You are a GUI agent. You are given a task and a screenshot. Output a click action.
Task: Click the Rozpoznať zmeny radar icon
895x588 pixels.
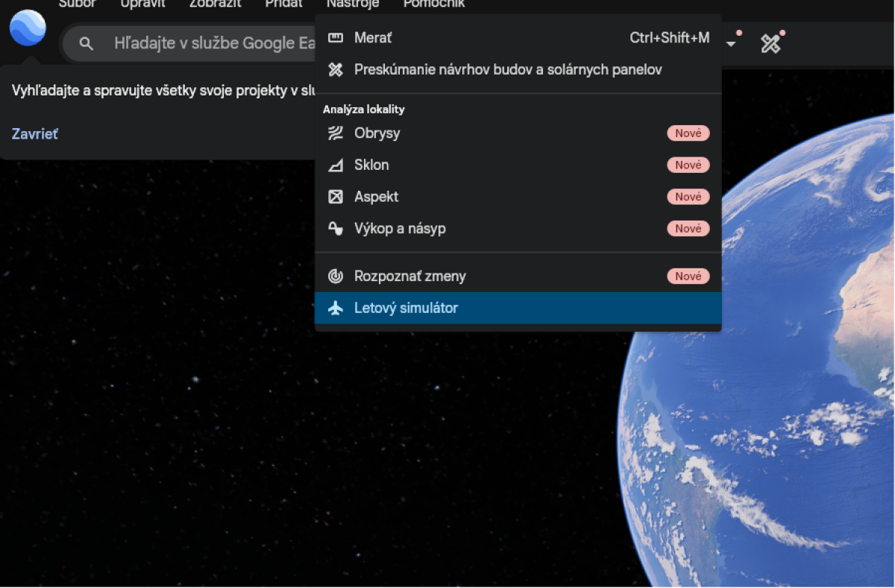[336, 276]
